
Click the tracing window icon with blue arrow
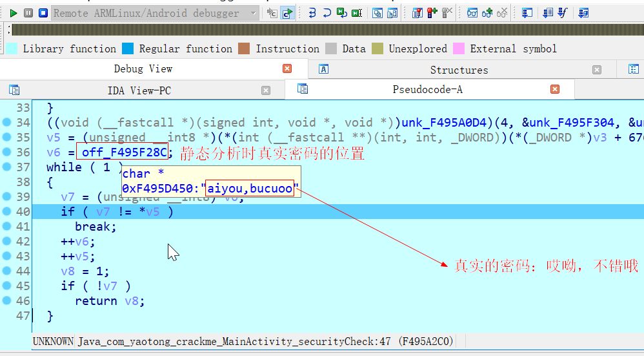(547, 13)
